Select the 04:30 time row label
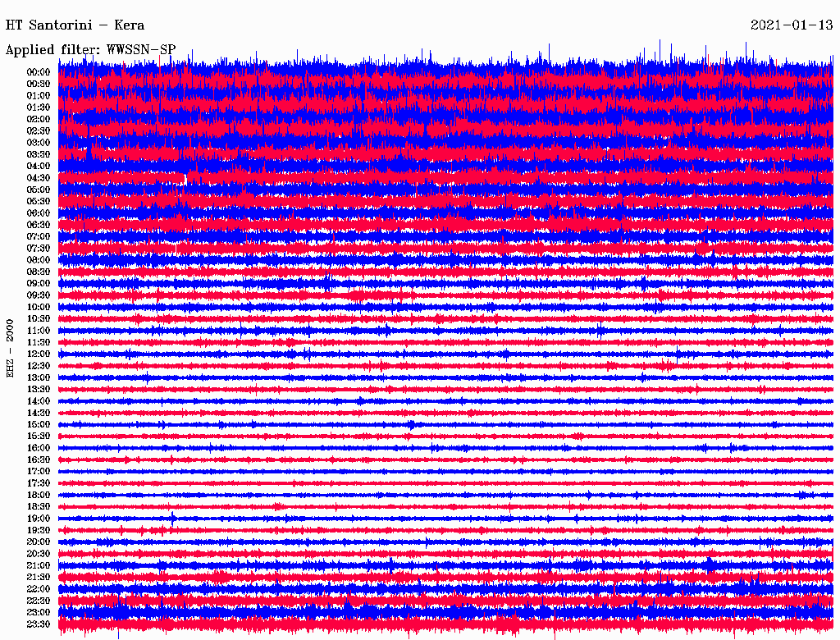The height and width of the screenshot is (640, 840). 39,178
